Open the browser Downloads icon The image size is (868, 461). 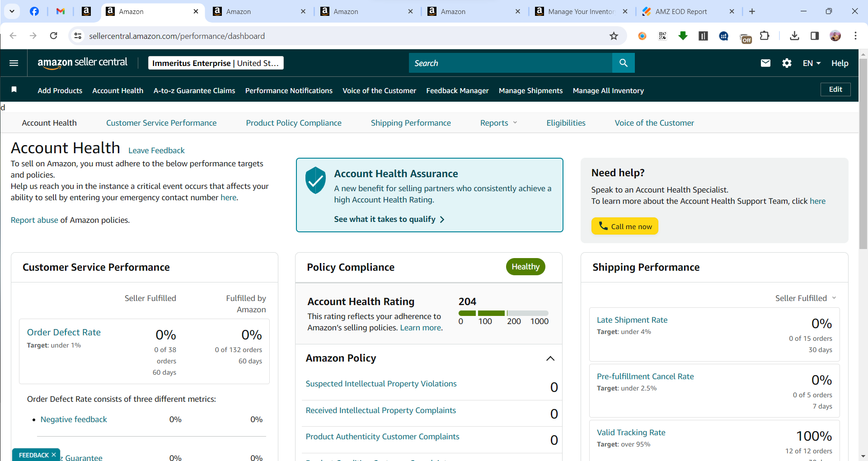794,36
